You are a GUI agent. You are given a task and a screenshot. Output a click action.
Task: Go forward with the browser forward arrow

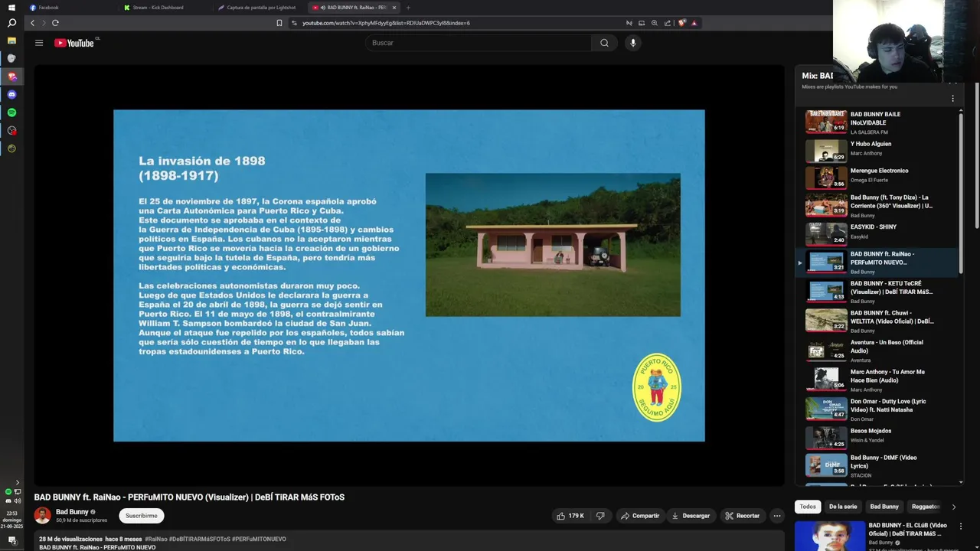tap(44, 23)
